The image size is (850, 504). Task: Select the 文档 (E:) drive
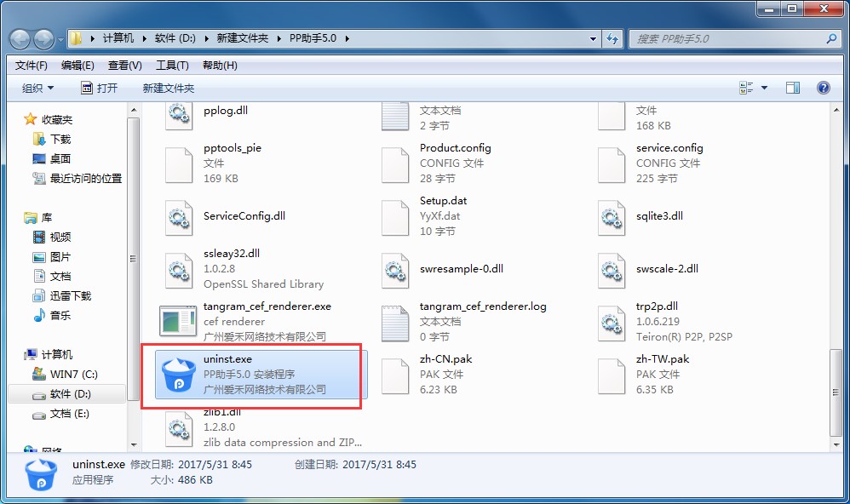click(x=60, y=414)
